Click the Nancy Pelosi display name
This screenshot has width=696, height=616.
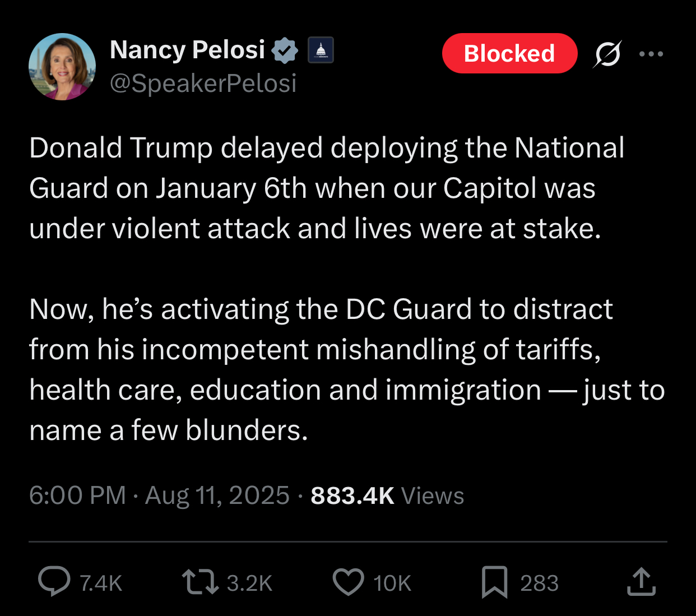click(187, 50)
